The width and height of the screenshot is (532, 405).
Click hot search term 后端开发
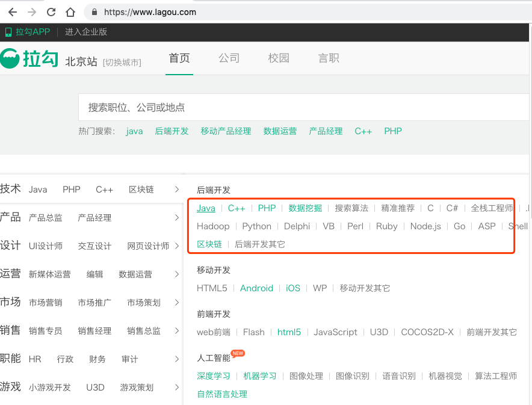click(x=172, y=131)
